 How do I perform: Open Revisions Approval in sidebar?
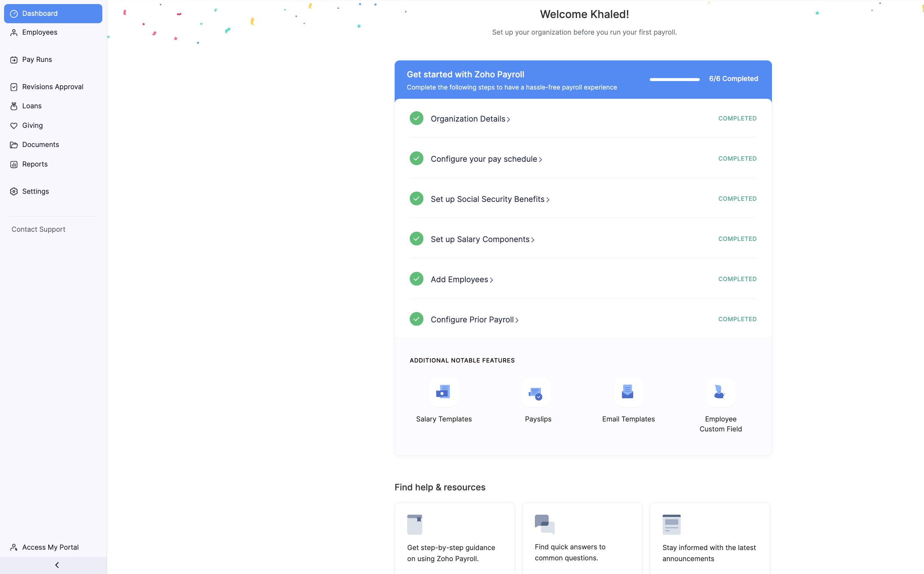(x=52, y=87)
